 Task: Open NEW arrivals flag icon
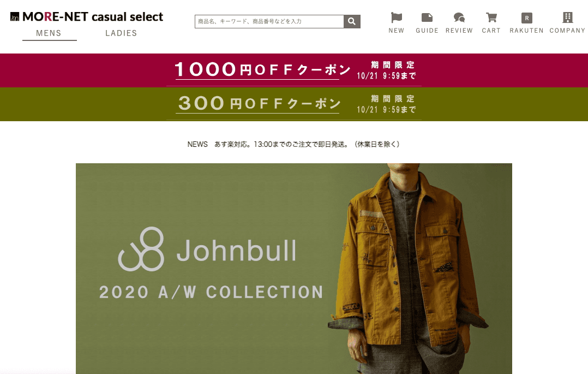point(397,17)
